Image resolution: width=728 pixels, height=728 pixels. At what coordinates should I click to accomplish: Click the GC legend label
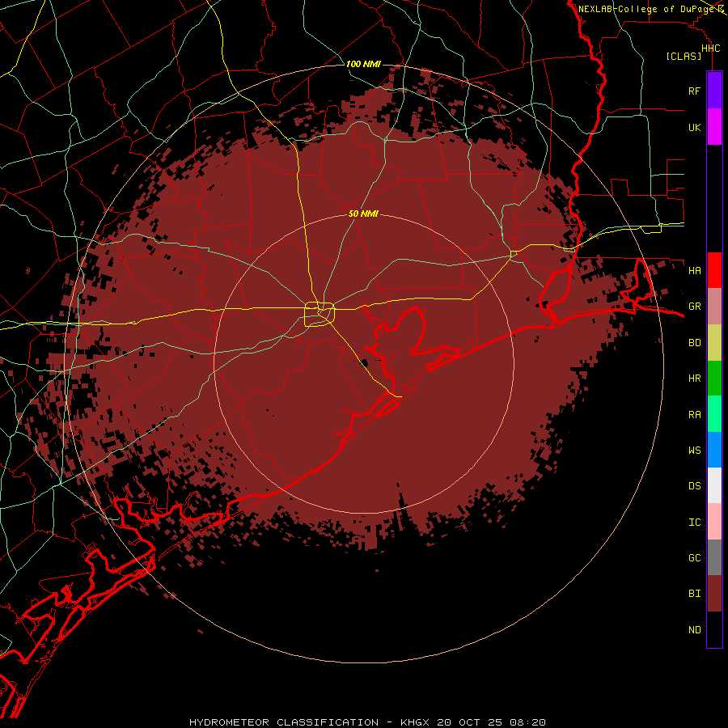694,558
